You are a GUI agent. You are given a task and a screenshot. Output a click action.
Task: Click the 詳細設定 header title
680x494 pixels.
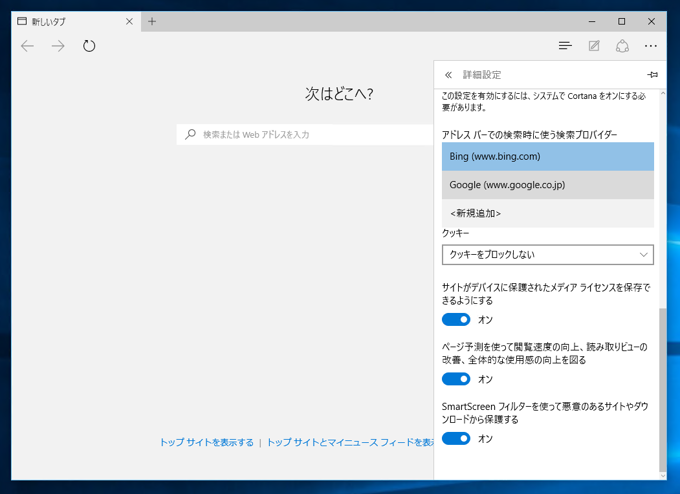(x=482, y=75)
